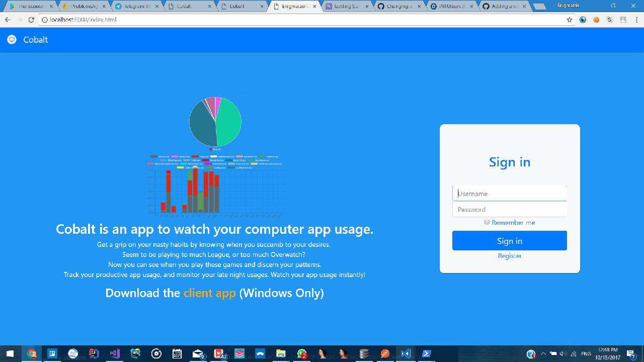Image resolution: width=644 pixels, height=362 pixels.
Task: Open volume control in system tray
Action: [563, 354]
